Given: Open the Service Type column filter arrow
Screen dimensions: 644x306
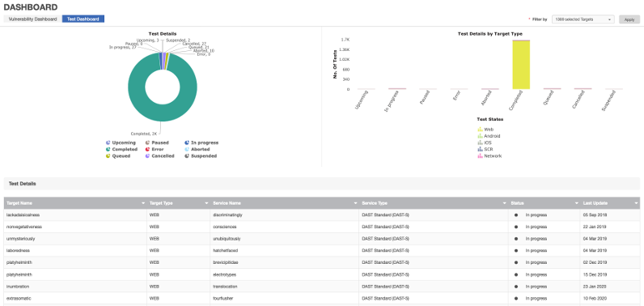Looking at the screenshot, I should [504, 203].
